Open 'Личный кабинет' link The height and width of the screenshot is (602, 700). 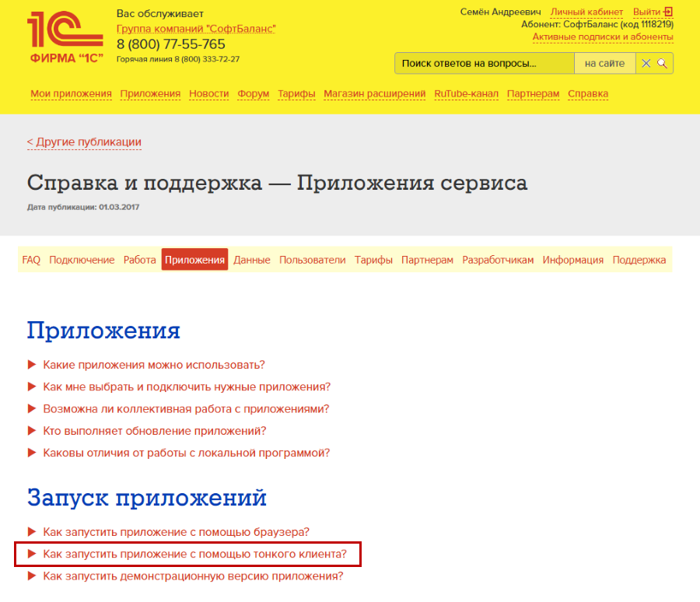click(586, 12)
